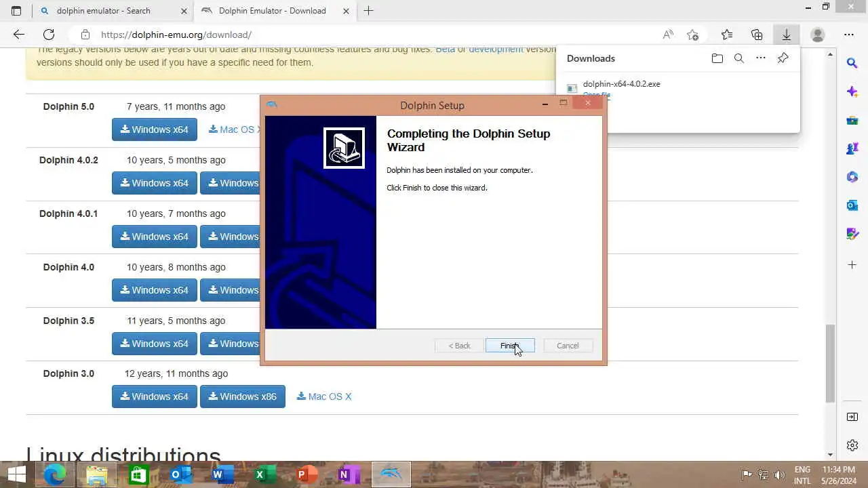Click the Dolphin Setup title bar icon
This screenshot has width=868, height=488.
272,104
